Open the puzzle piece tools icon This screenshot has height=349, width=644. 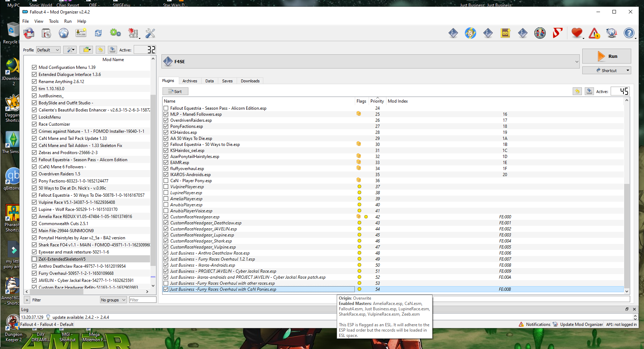[x=133, y=33]
